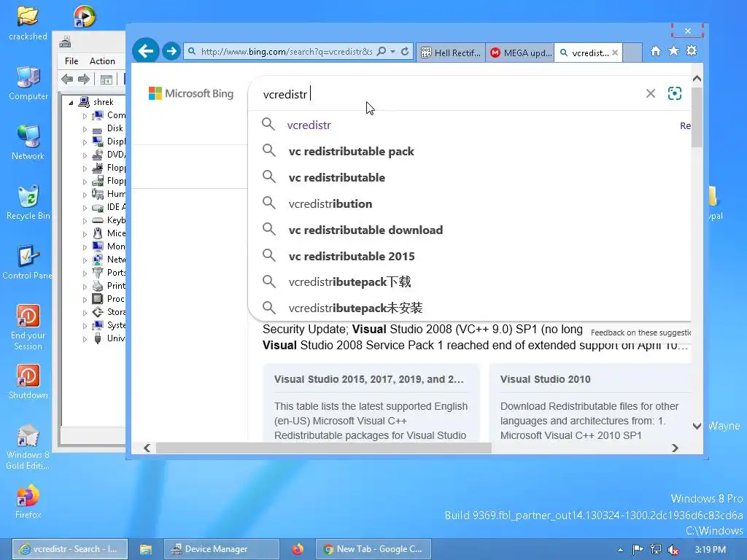Expand the Disk drives node

[x=85, y=129]
